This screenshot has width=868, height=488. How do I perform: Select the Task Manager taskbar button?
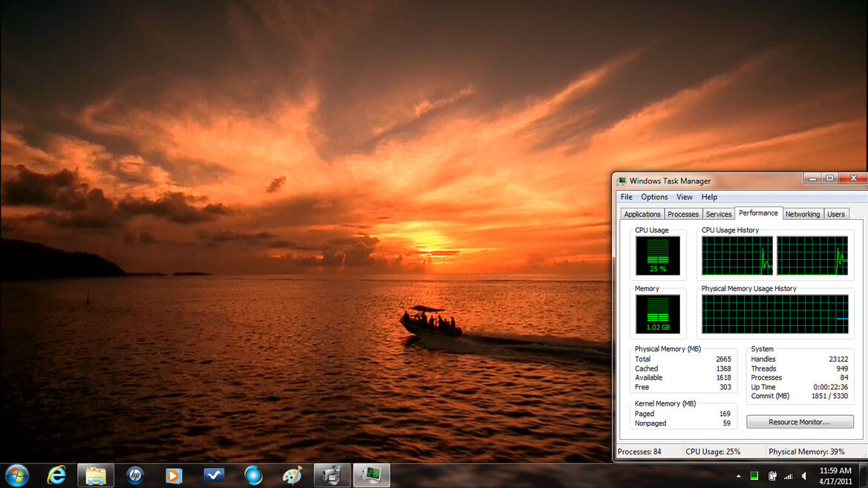coord(371,475)
